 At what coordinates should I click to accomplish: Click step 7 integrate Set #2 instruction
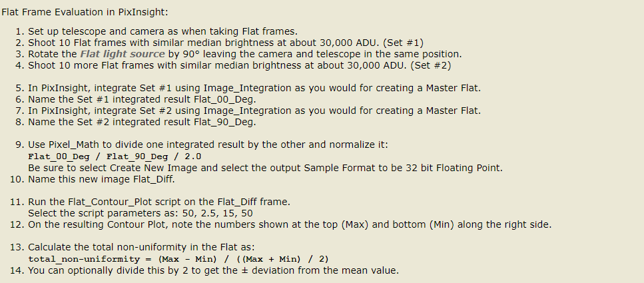pyautogui.click(x=254, y=111)
